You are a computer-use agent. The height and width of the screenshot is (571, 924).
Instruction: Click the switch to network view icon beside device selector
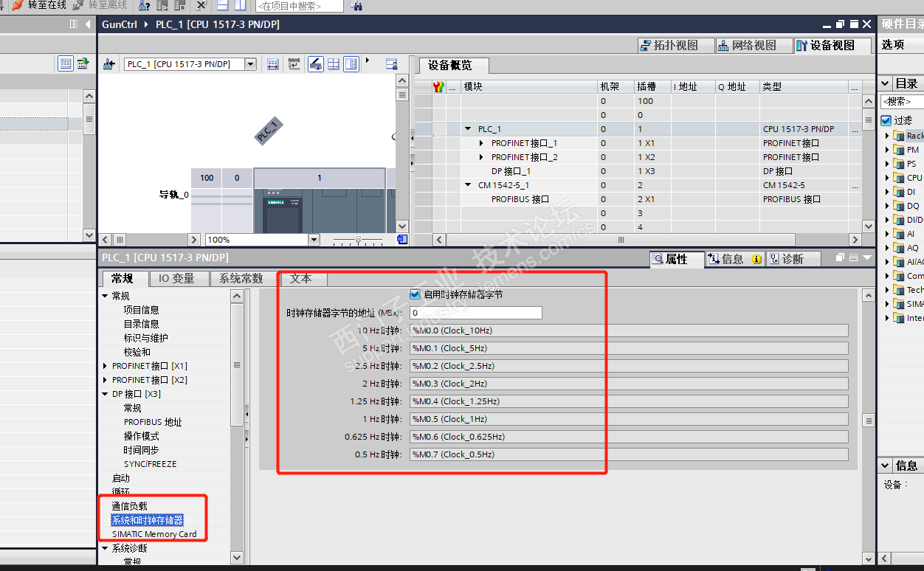tap(109, 64)
